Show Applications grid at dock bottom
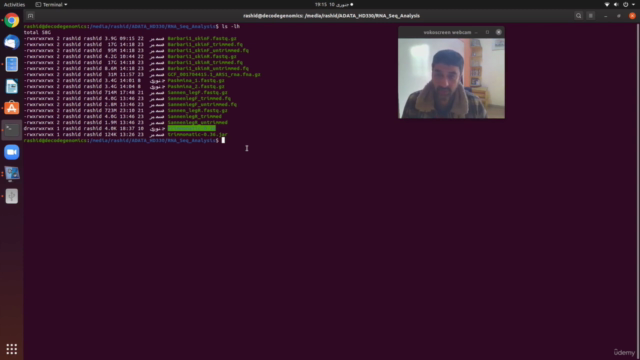 point(11,349)
